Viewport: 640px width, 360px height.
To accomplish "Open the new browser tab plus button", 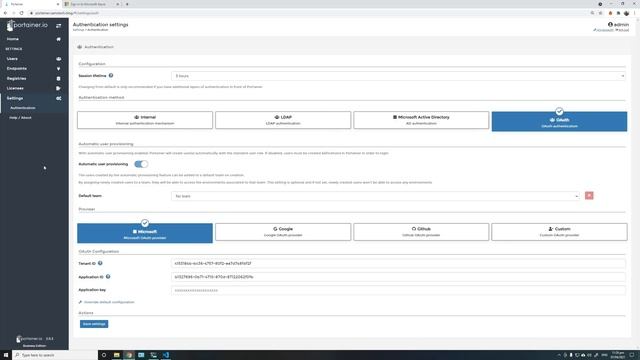I will [127, 4].
